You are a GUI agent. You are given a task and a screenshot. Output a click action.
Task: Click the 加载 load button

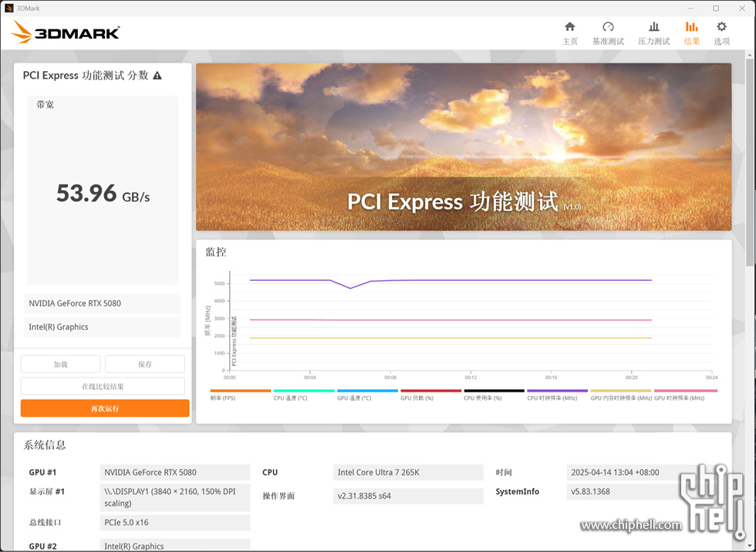[x=60, y=364]
